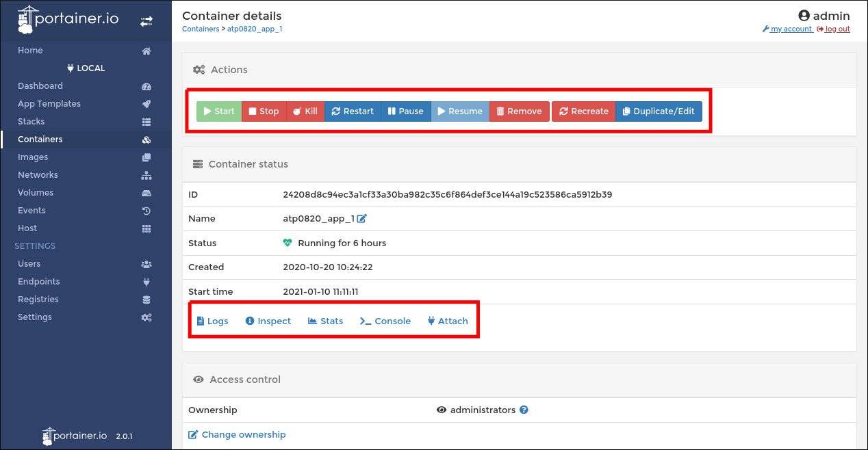Select the Home icon in the sidebar
Screen dimensions: 868x450
(146, 50)
